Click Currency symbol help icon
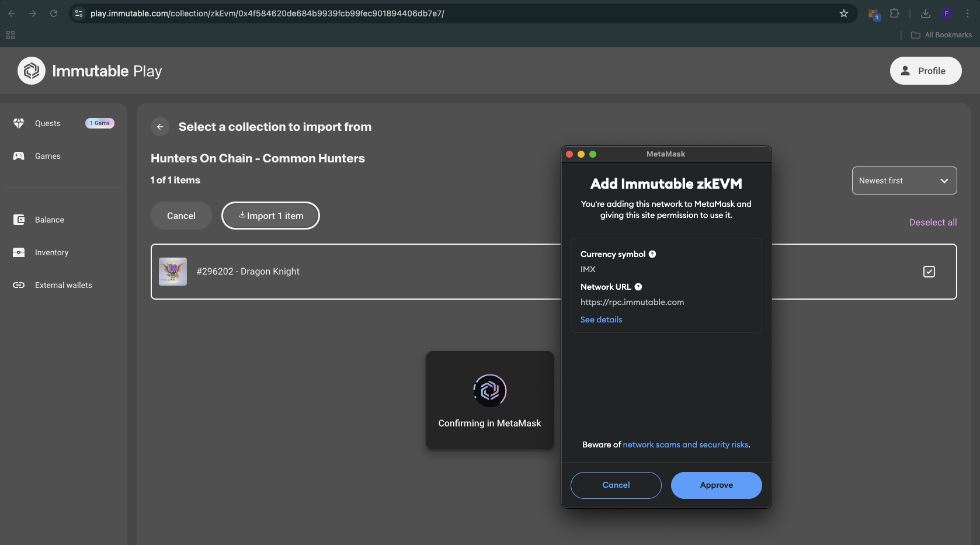The height and width of the screenshot is (545, 980). [652, 254]
